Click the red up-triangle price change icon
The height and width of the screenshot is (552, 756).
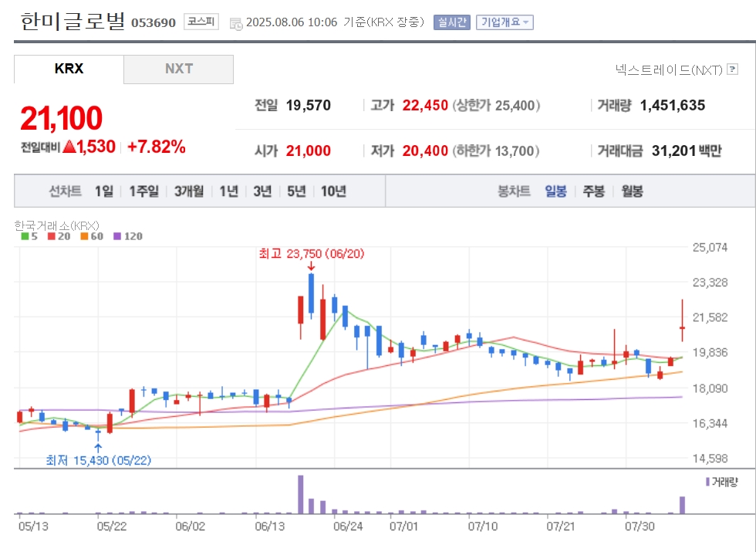(x=69, y=146)
